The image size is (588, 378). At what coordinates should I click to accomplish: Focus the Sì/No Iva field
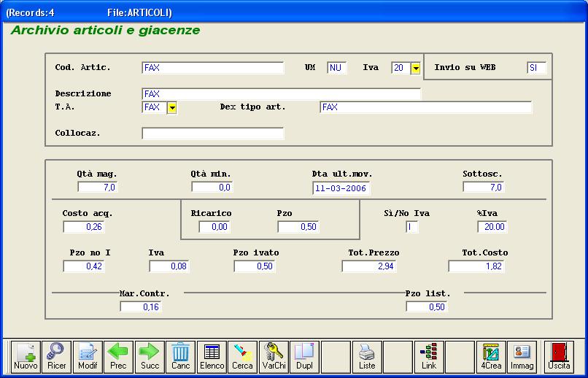411,227
